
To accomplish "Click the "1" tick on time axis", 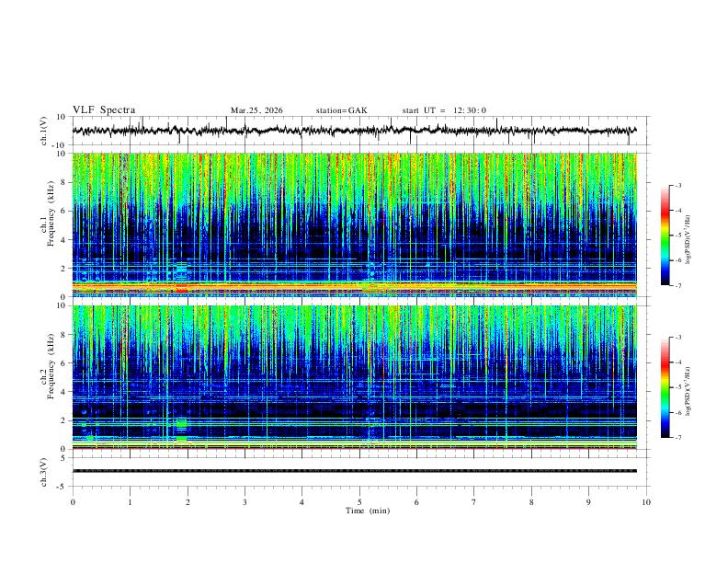I will pyautogui.click(x=130, y=502).
